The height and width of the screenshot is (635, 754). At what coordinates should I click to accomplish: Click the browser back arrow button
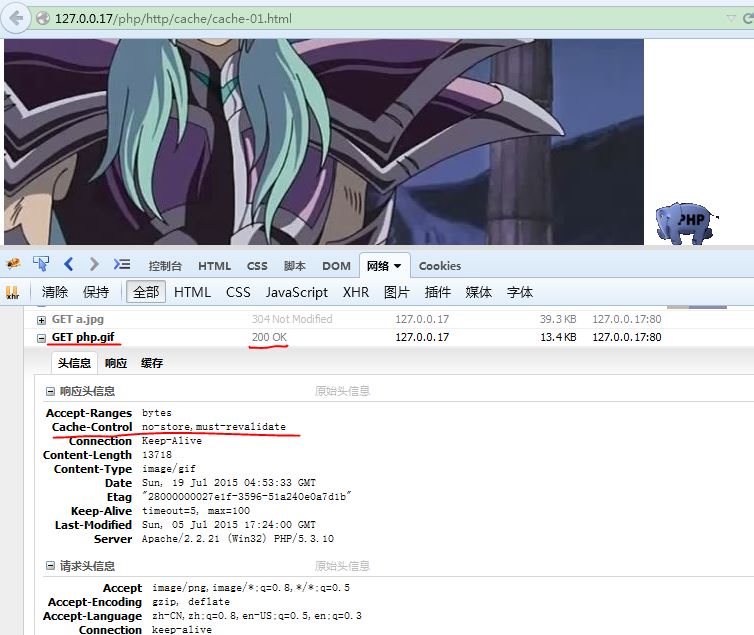(x=15, y=19)
